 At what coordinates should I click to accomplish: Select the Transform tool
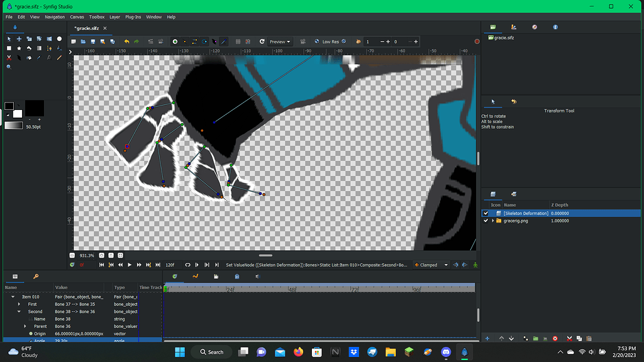click(9, 39)
